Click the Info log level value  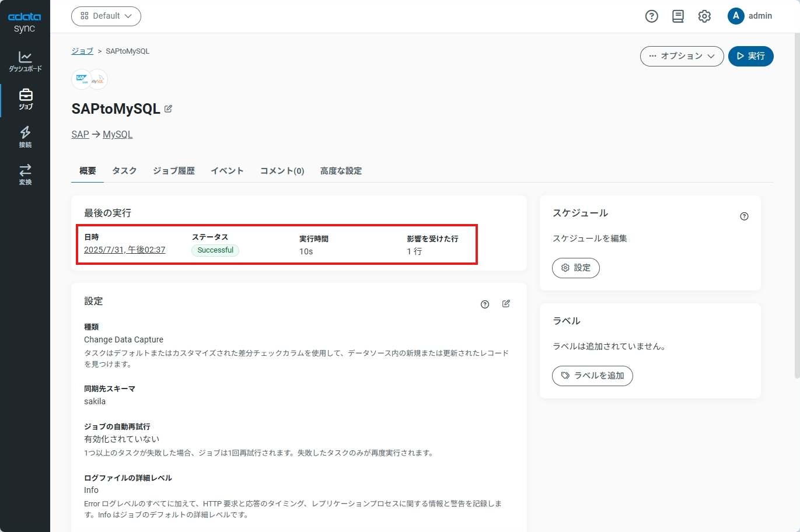91,490
